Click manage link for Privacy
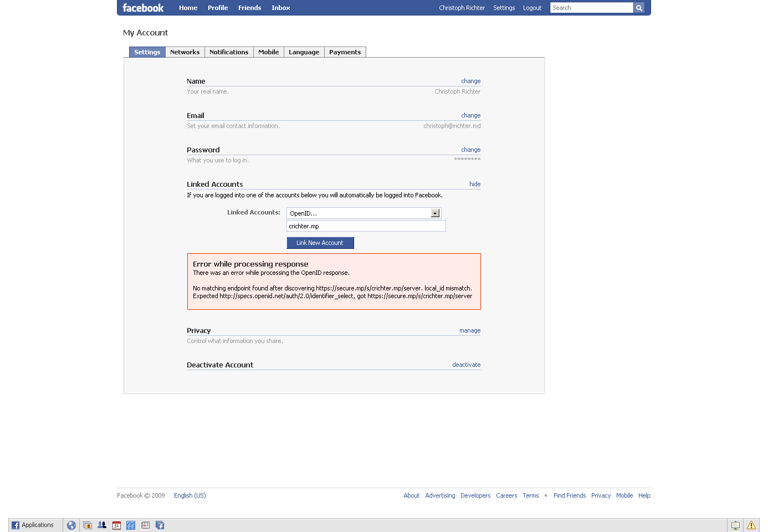Image resolution: width=768 pixels, height=532 pixels. tap(470, 330)
